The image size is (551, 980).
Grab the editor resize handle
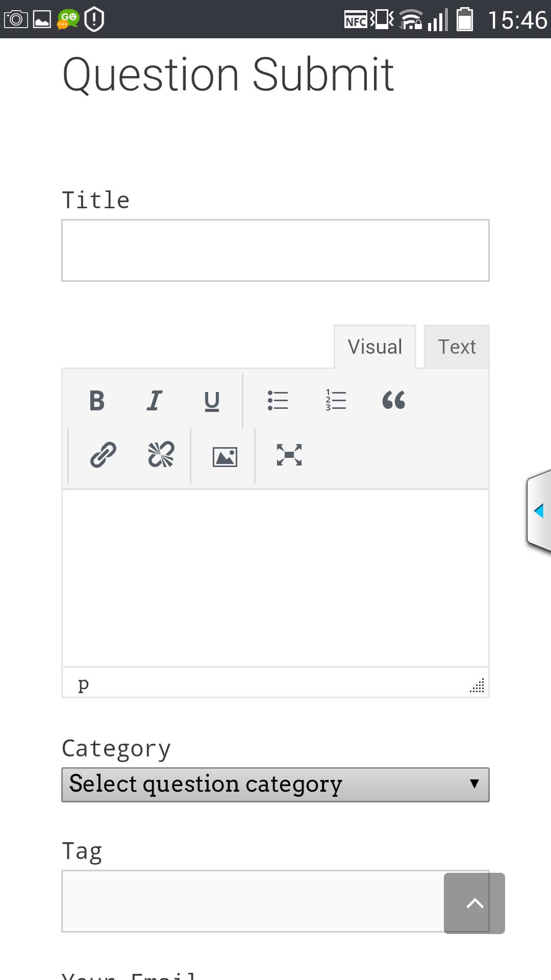[477, 685]
